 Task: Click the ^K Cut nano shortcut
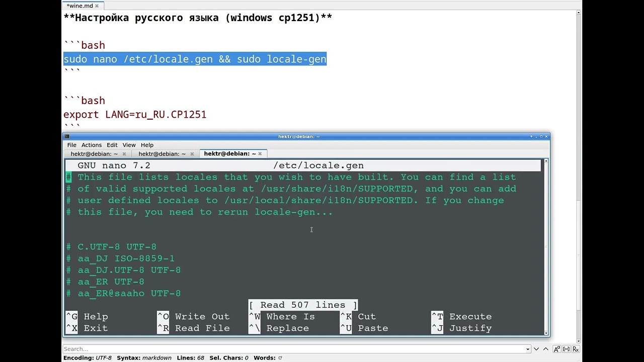pyautogui.click(x=358, y=317)
